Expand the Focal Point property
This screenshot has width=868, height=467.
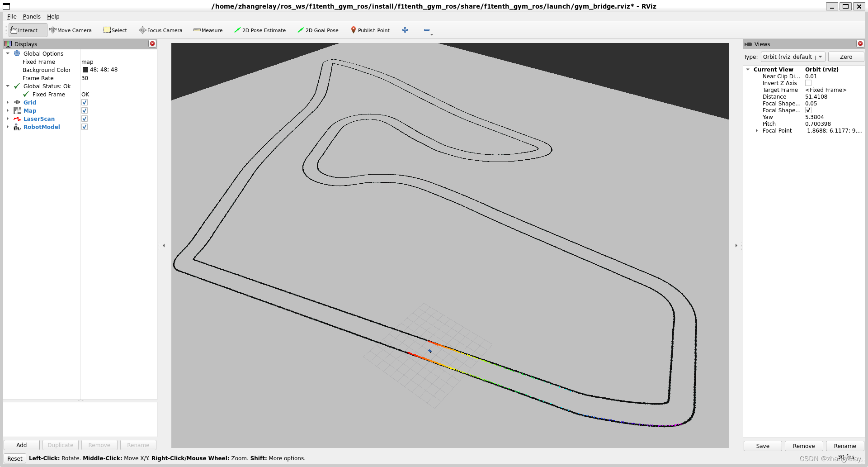coord(757,131)
